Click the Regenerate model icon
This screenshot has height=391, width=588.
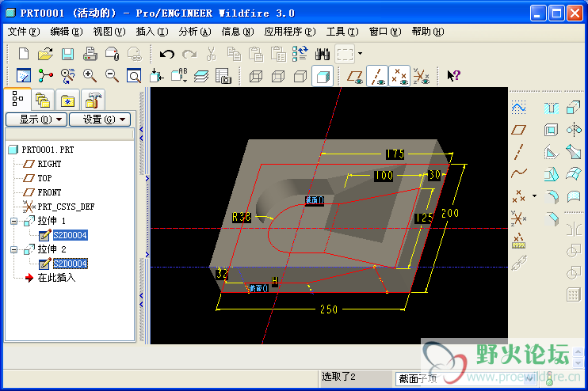coord(300,54)
